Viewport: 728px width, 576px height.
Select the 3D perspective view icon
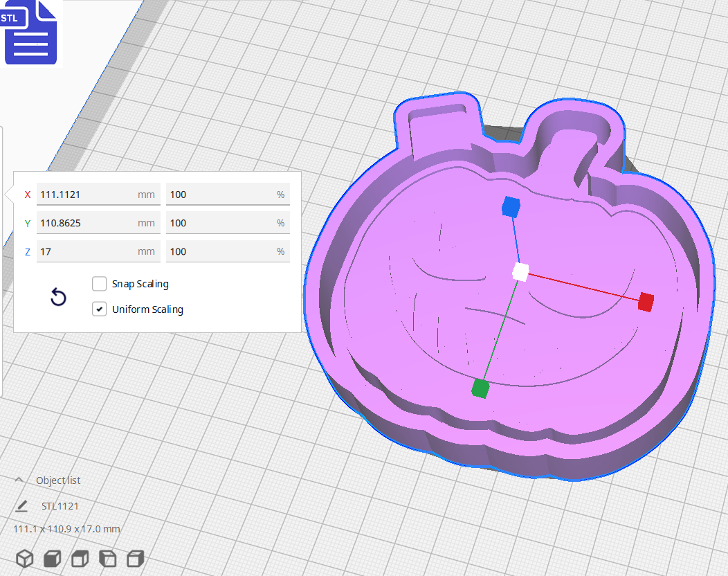click(x=24, y=558)
